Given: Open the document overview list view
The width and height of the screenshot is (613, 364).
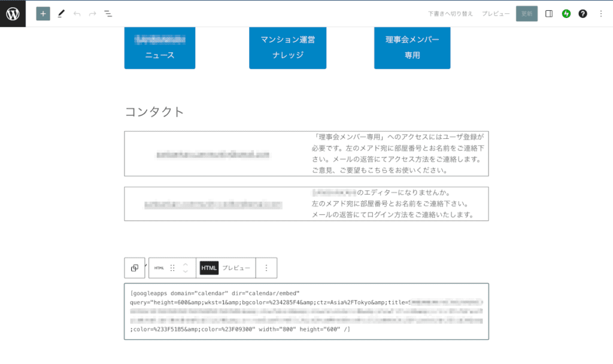Looking at the screenshot, I should pyautogui.click(x=108, y=14).
